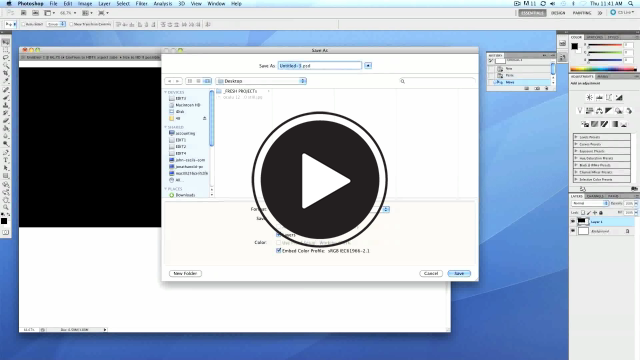Viewport: 640px width, 360px height.
Task: Select the Horizontal Type tool
Action: 6,160
